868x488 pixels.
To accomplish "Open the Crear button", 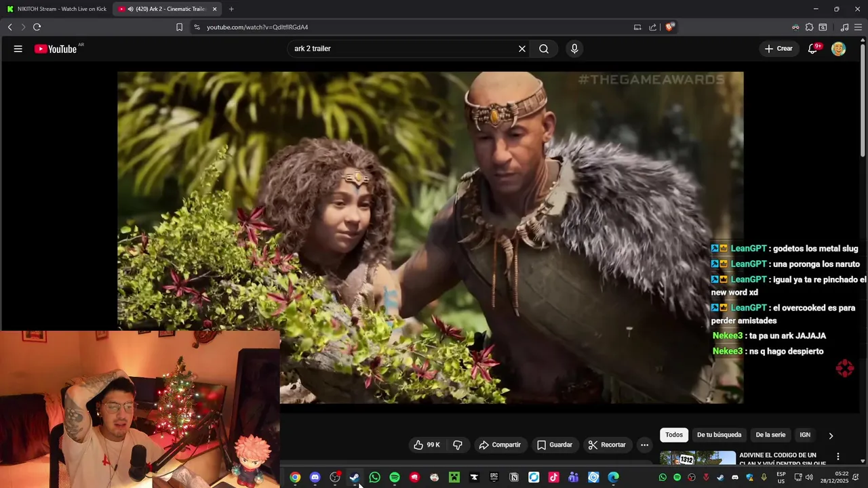I will [x=778, y=49].
